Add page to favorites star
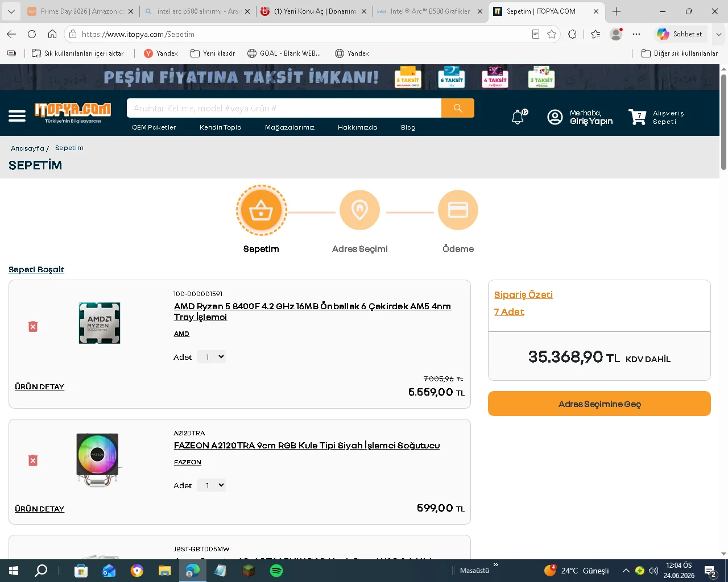Image resolution: width=728 pixels, height=582 pixels. (x=552, y=34)
